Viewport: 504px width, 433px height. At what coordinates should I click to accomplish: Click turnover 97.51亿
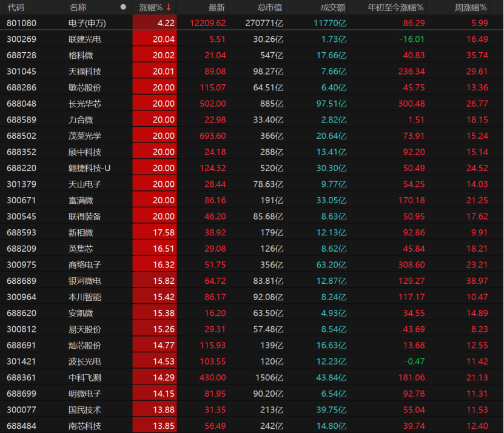(331, 104)
